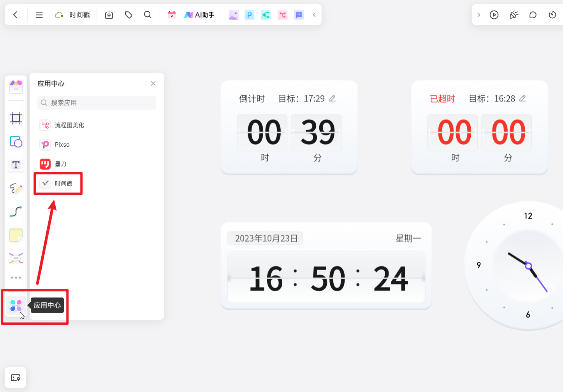
Task: Select the shape tool
Action: pyautogui.click(x=16, y=142)
